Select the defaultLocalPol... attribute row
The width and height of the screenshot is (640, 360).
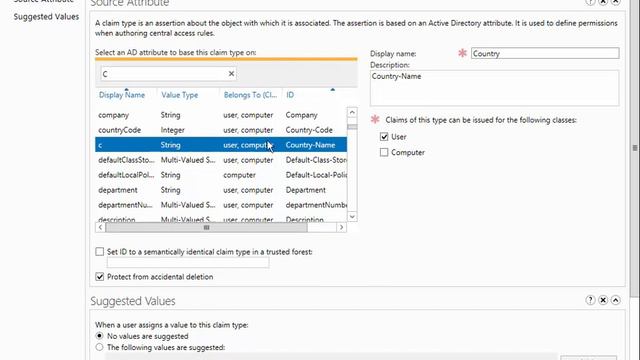(x=221, y=175)
